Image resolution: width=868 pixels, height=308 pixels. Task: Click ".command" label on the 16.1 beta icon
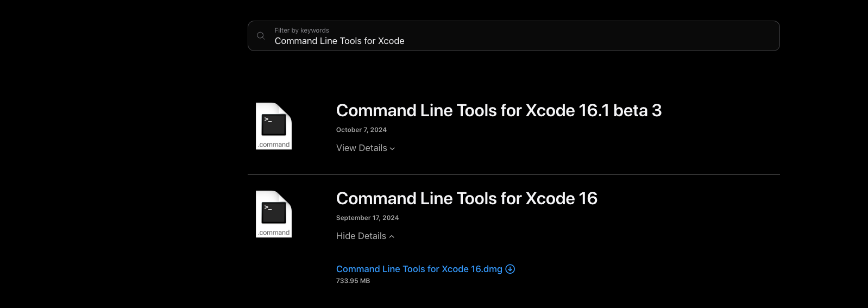pos(274,145)
